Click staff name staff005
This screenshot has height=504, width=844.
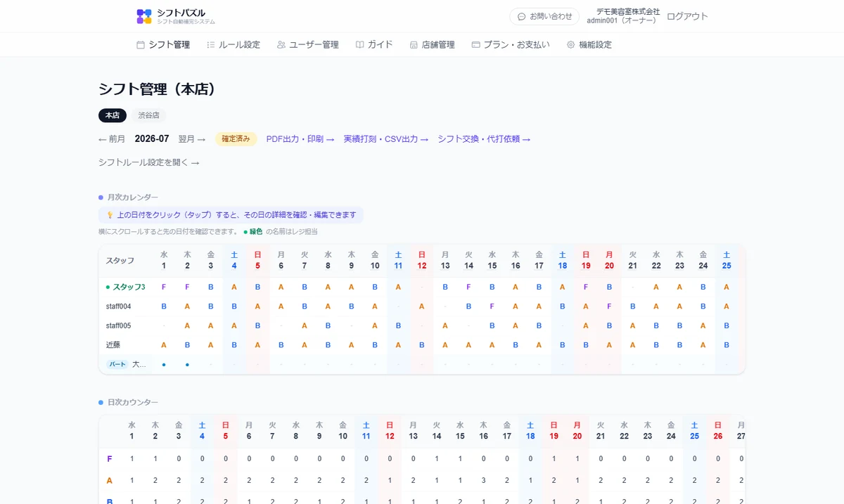click(118, 325)
